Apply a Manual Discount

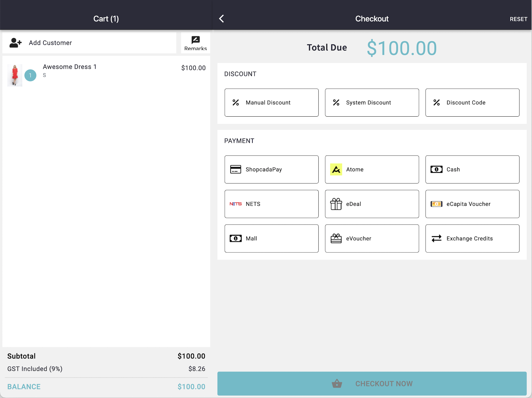click(271, 103)
